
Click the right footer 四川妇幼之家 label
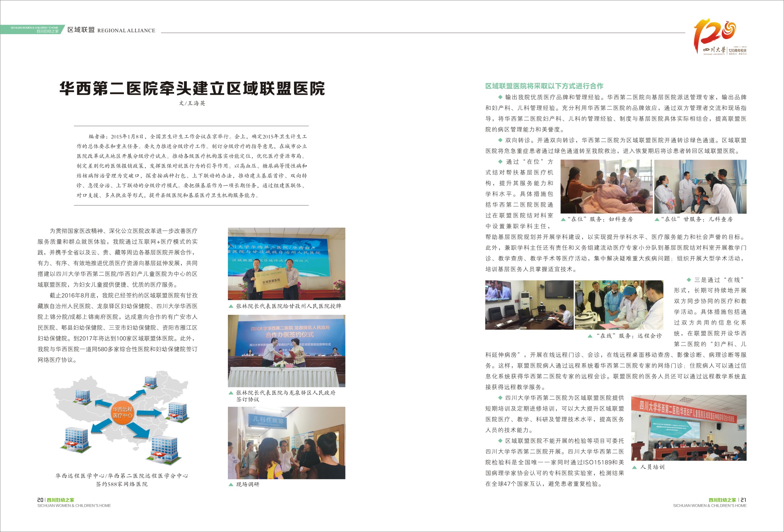coord(722,500)
